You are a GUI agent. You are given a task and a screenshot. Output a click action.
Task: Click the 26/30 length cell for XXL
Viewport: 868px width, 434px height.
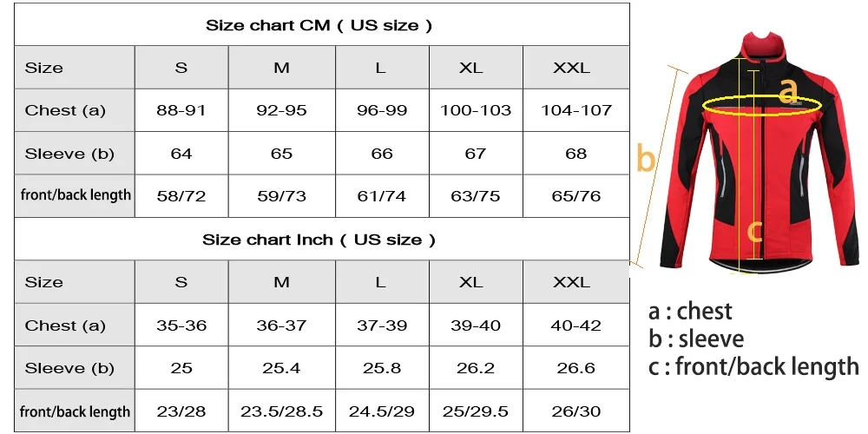(x=575, y=411)
